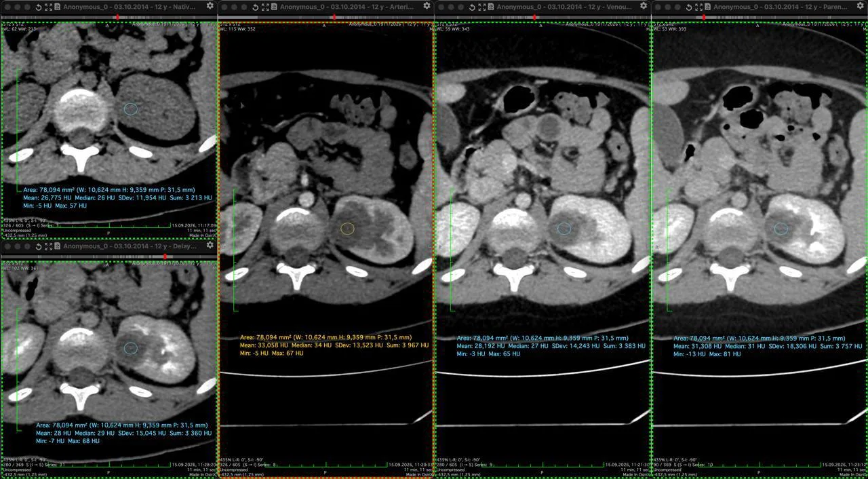Open the gear settings in the Parenchymal window

[861, 6]
